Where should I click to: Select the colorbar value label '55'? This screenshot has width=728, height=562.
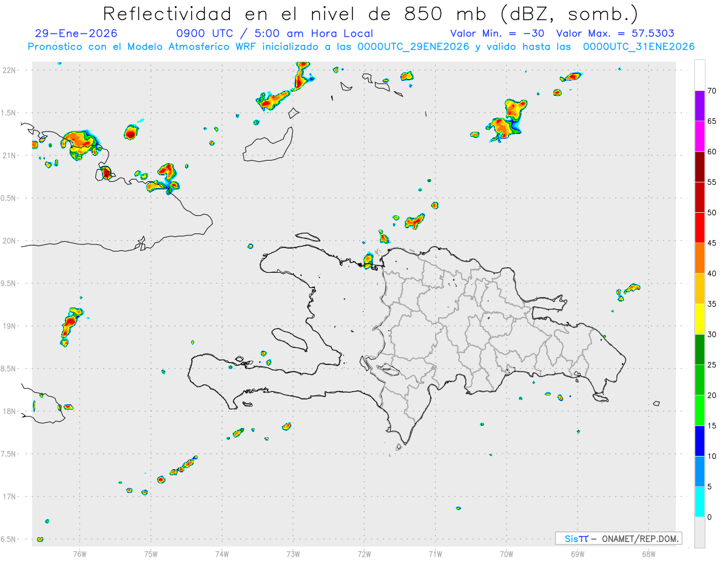point(712,182)
